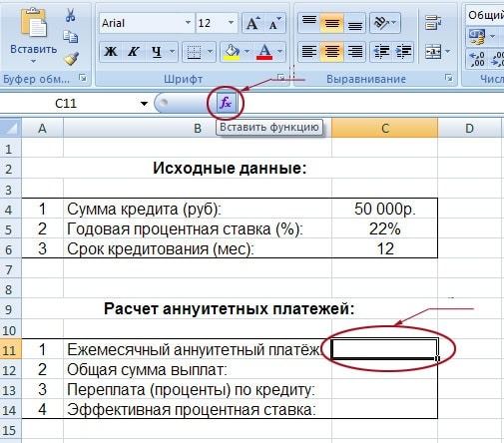This screenshot has width=504, height=443.
Task: Click the Расчет аннуитетных платежей: heading
Action: (x=230, y=308)
